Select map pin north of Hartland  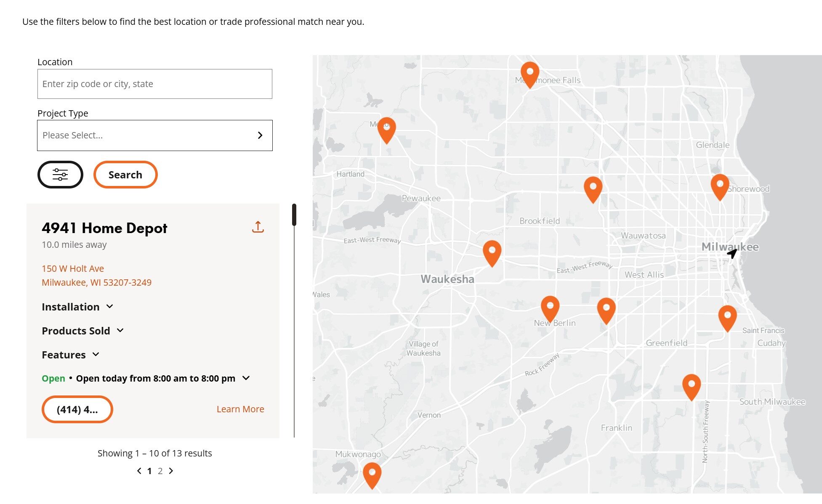tap(386, 130)
